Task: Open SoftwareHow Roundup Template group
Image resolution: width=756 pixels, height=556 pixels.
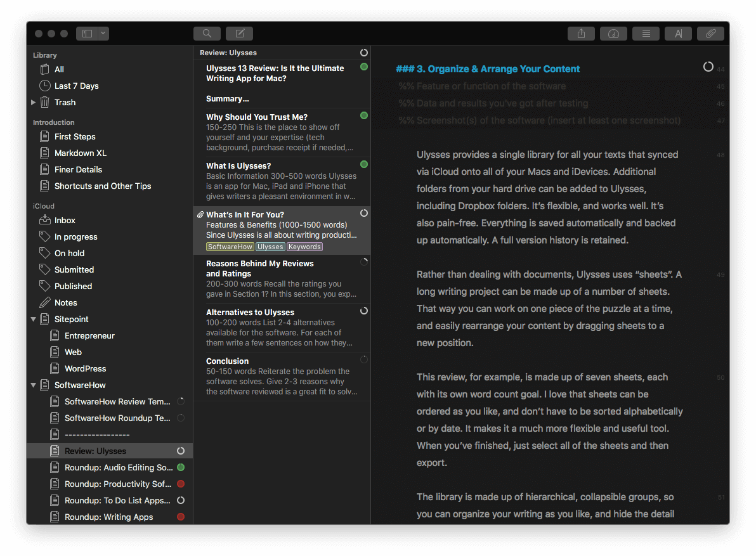Action: click(x=110, y=418)
